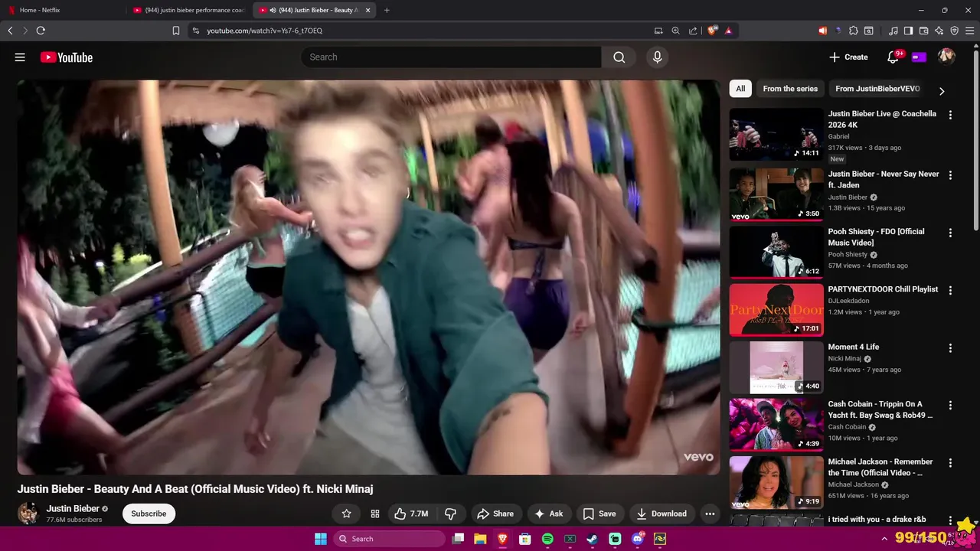This screenshot has height=551, width=980.
Task: Like the video with thumbs up
Action: pyautogui.click(x=411, y=514)
